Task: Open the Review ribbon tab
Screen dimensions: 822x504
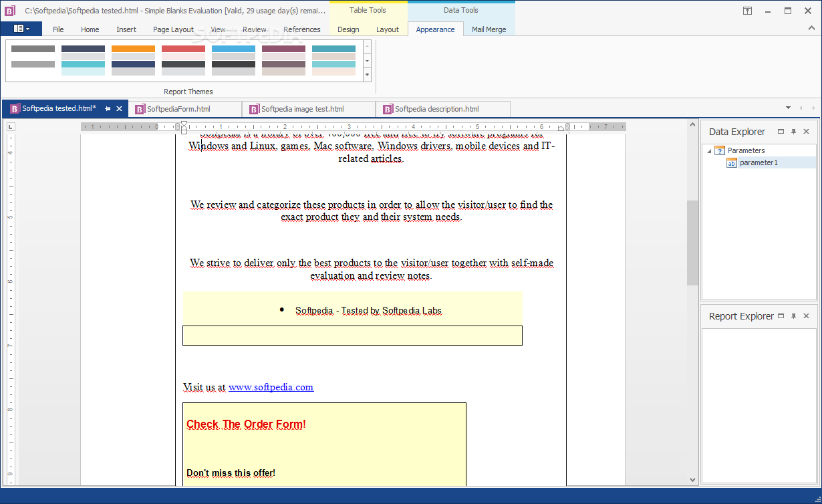Action: (x=255, y=29)
